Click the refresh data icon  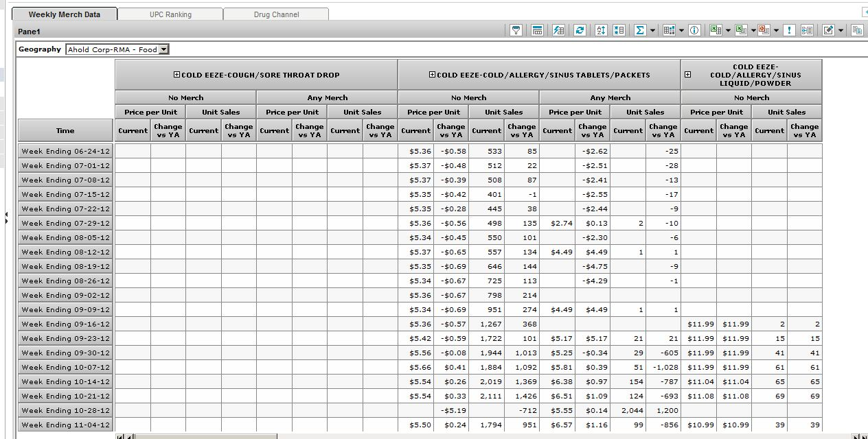coord(580,30)
